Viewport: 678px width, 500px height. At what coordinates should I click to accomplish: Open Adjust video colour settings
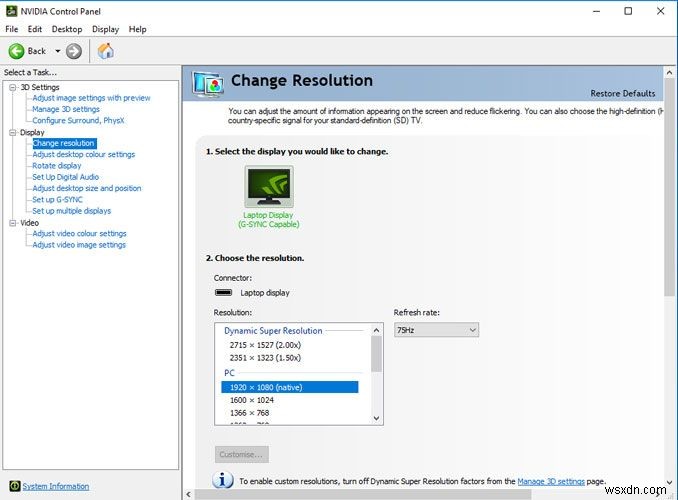(x=79, y=234)
